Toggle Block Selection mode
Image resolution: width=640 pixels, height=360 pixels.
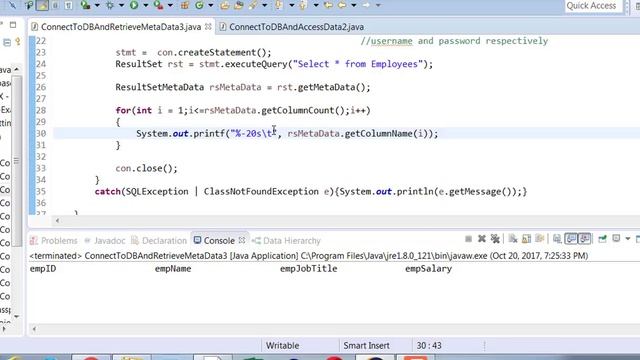coord(55,5)
